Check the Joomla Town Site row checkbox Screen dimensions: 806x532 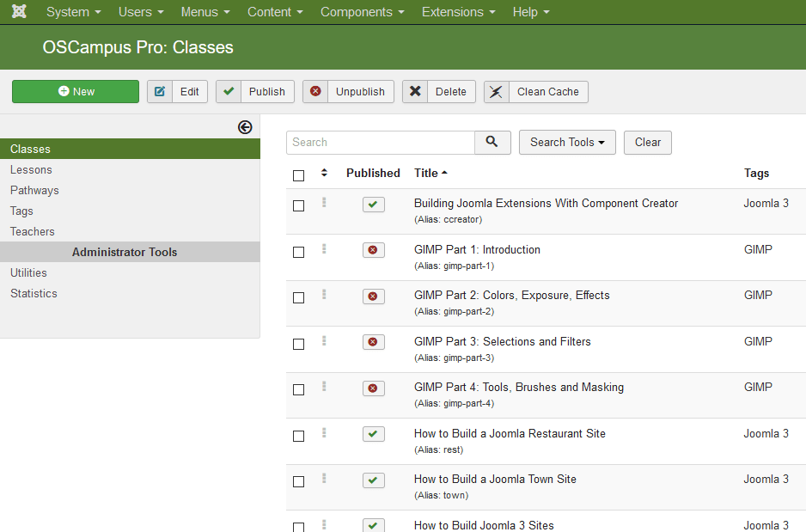click(299, 482)
